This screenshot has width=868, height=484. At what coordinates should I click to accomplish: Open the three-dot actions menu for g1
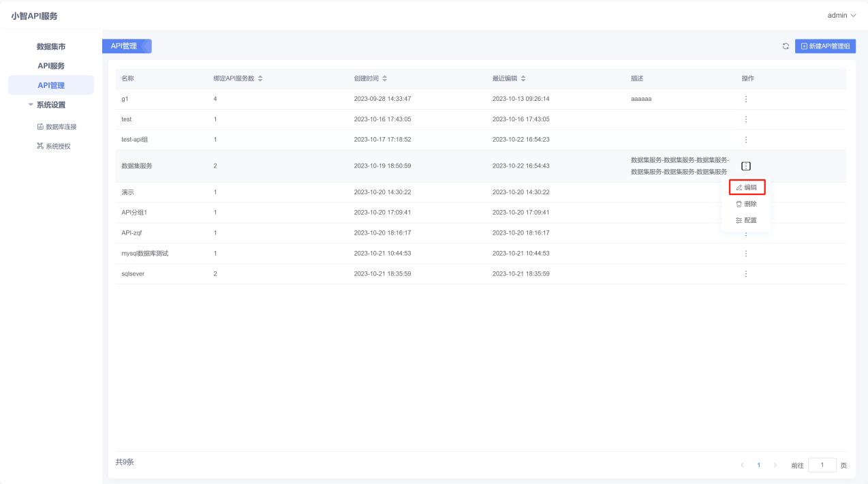(x=746, y=99)
